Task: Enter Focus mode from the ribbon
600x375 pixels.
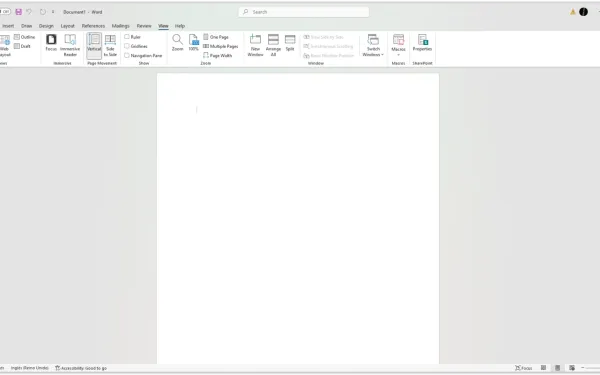Action: click(x=51, y=42)
